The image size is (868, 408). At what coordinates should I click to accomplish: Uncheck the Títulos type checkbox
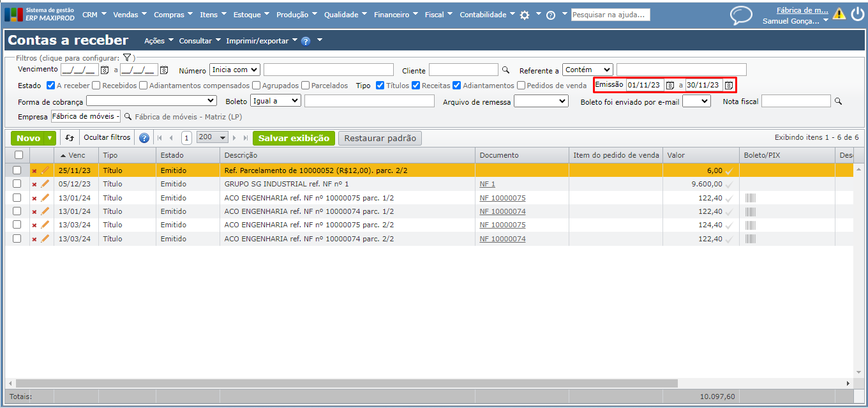point(380,86)
